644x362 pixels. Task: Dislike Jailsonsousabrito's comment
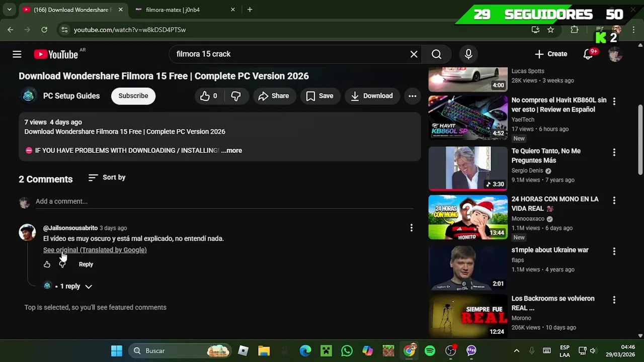pos(62,264)
